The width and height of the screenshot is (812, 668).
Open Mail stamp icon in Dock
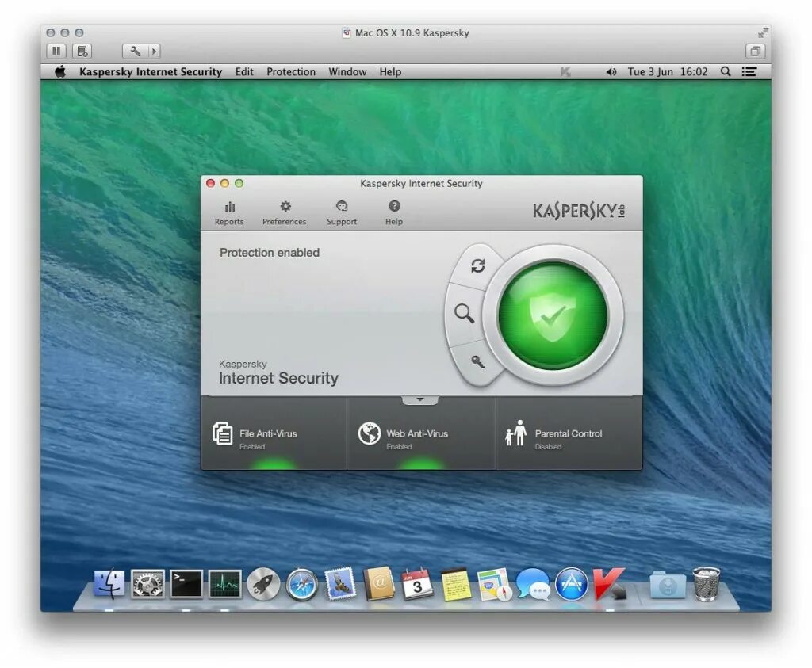340,584
